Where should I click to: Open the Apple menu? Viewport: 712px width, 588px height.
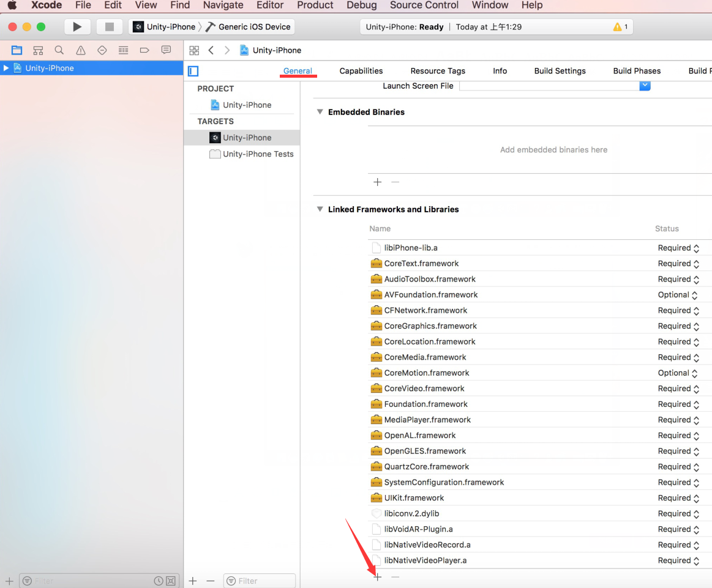[x=12, y=6]
